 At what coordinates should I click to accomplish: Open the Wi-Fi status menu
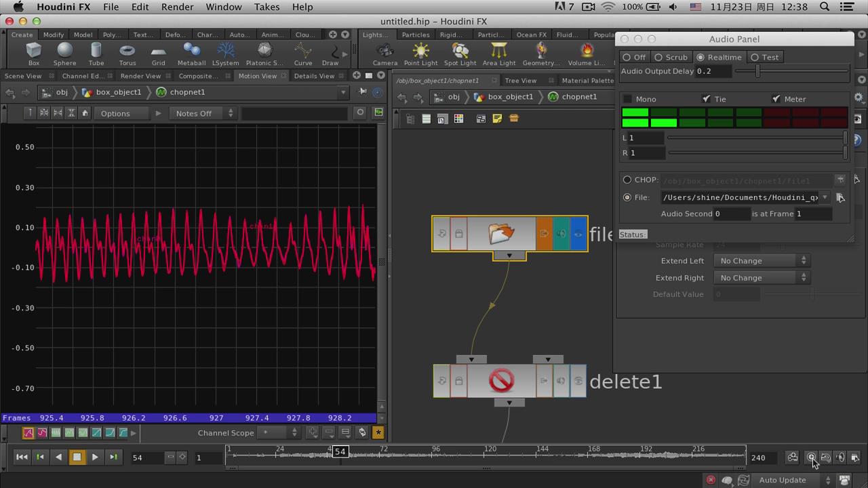tap(608, 7)
